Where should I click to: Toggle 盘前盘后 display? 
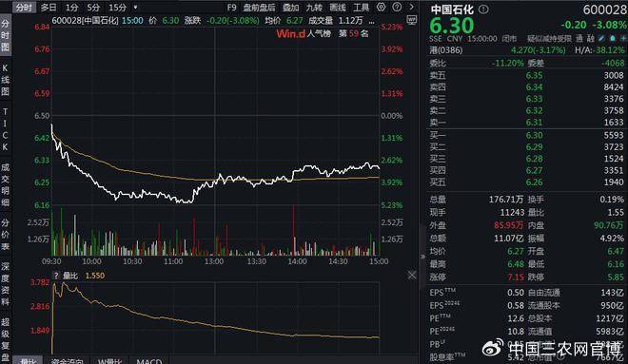coord(259,8)
